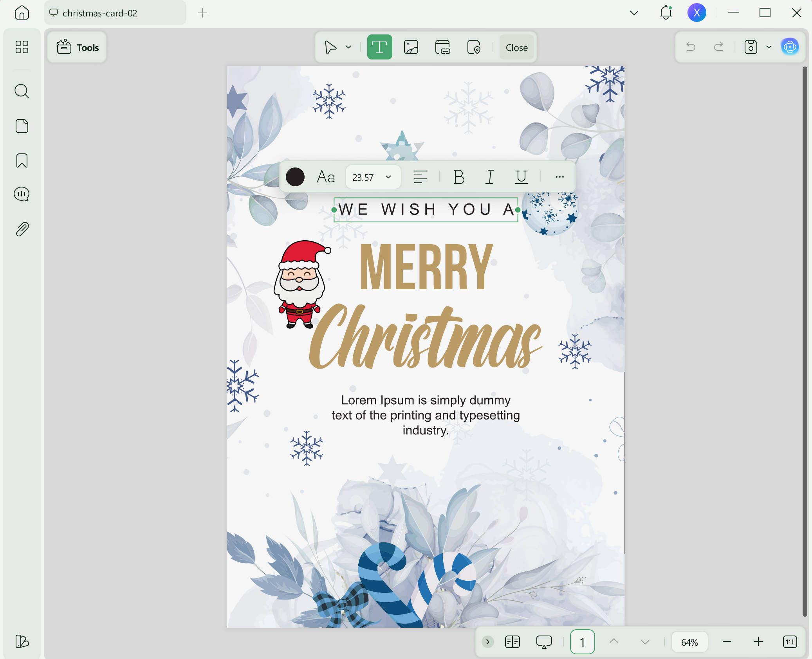Image resolution: width=812 pixels, height=659 pixels.
Task: Maximize the application window
Action: 765,13
